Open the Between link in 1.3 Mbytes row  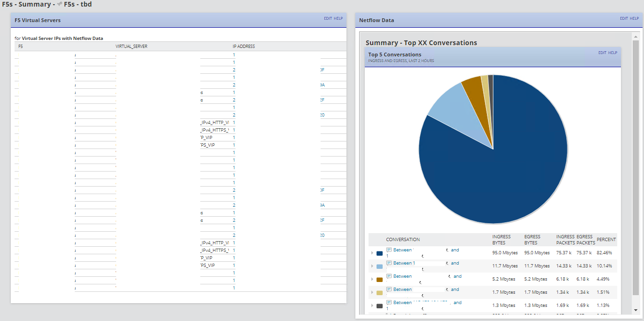point(402,303)
